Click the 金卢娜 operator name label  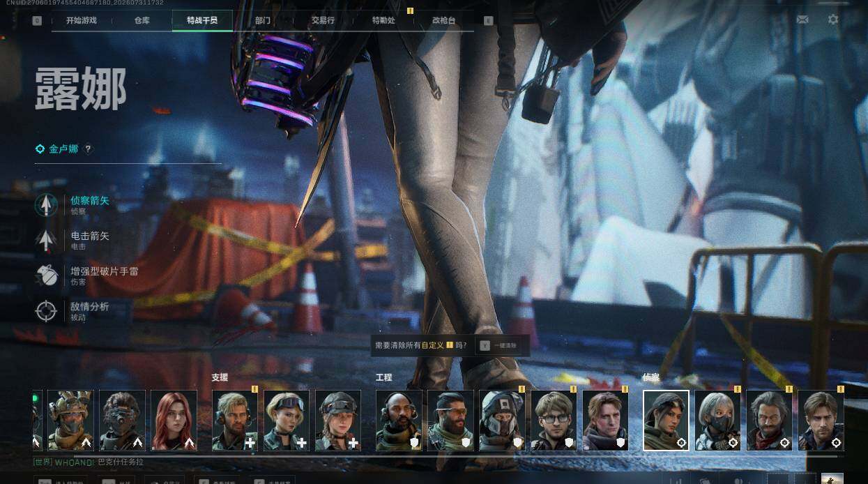[63, 149]
